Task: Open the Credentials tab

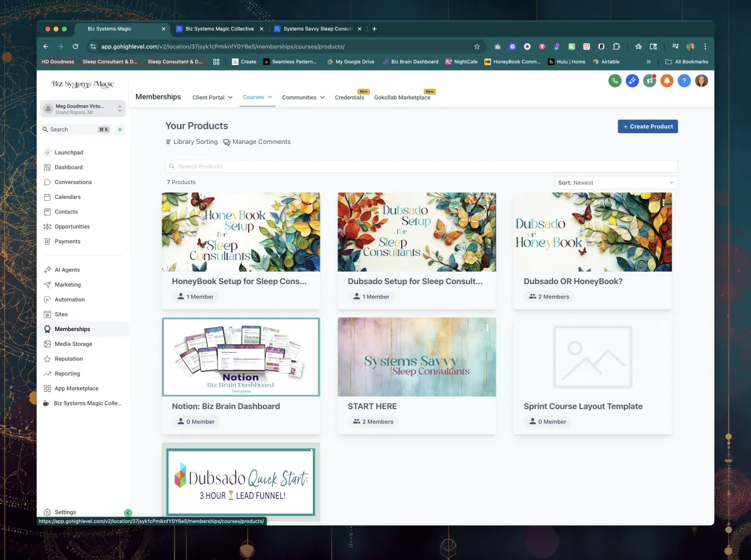Action: (349, 97)
